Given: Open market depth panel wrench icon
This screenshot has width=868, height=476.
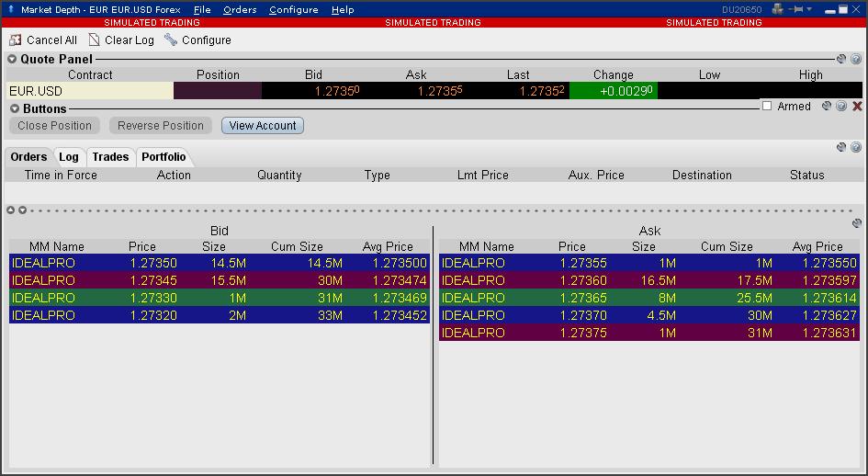Looking at the screenshot, I should (x=857, y=223).
